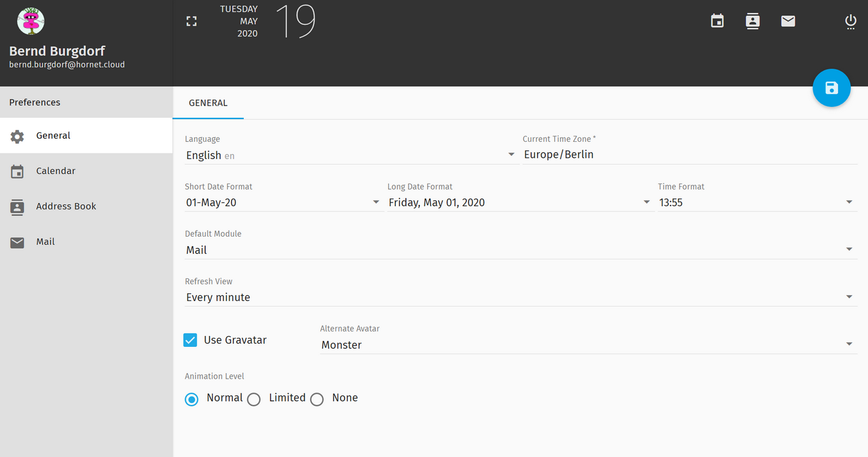Toggle the fullscreen expand icon
This screenshot has height=457, width=868.
(x=192, y=22)
